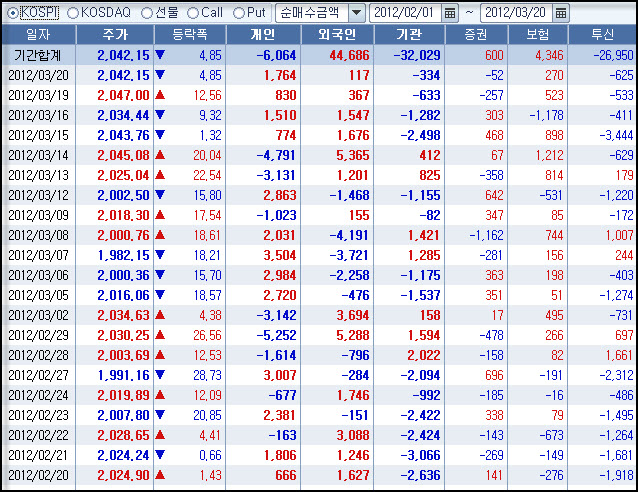Click foreign value 5,365 on 2012/03/14
The height and width of the screenshot is (492, 638).
[x=353, y=155]
